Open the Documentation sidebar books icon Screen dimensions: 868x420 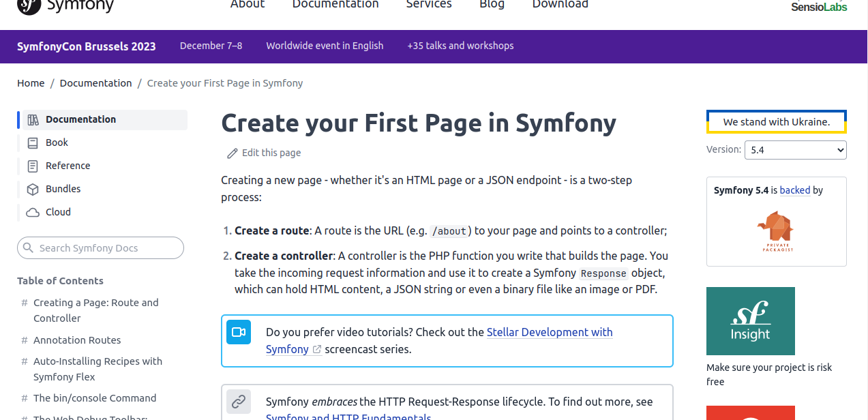(33, 120)
